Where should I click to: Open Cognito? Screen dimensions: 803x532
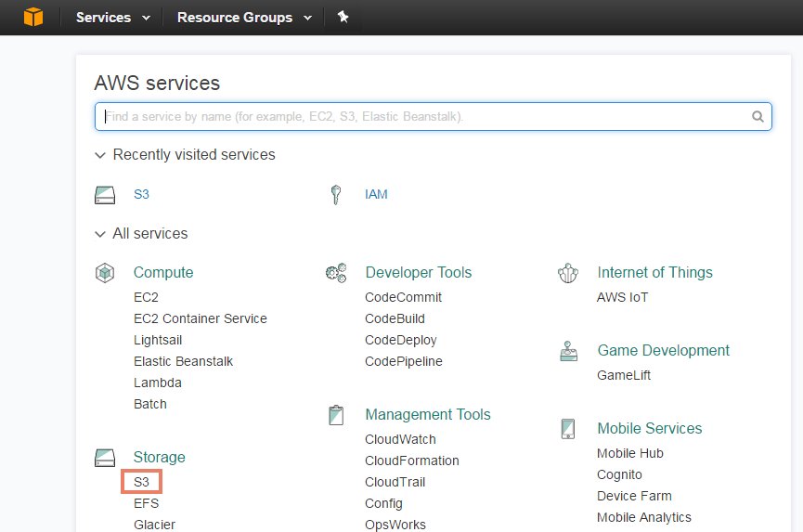(x=619, y=475)
